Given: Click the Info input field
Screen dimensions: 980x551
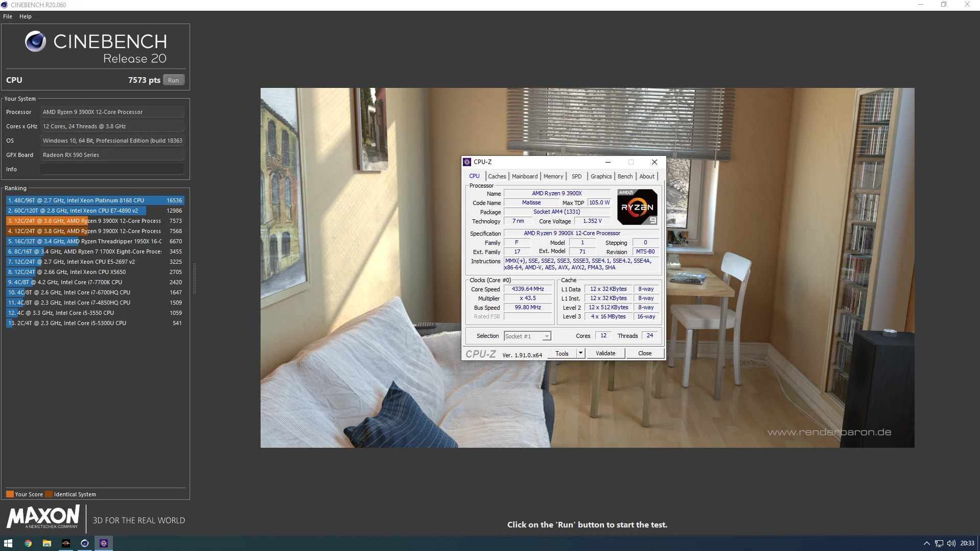Looking at the screenshot, I should tap(112, 169).
